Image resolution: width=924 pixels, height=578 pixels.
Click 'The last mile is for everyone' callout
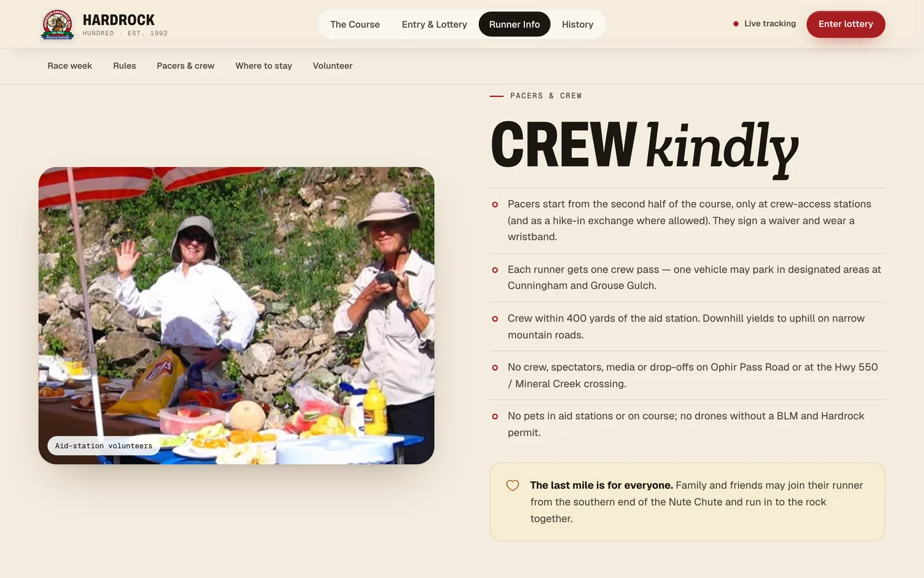coord(687,502)
